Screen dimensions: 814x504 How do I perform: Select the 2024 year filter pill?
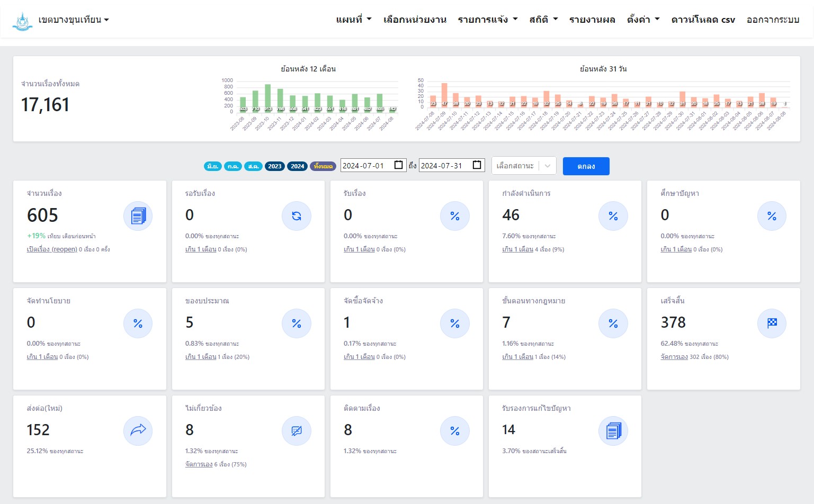298,166
